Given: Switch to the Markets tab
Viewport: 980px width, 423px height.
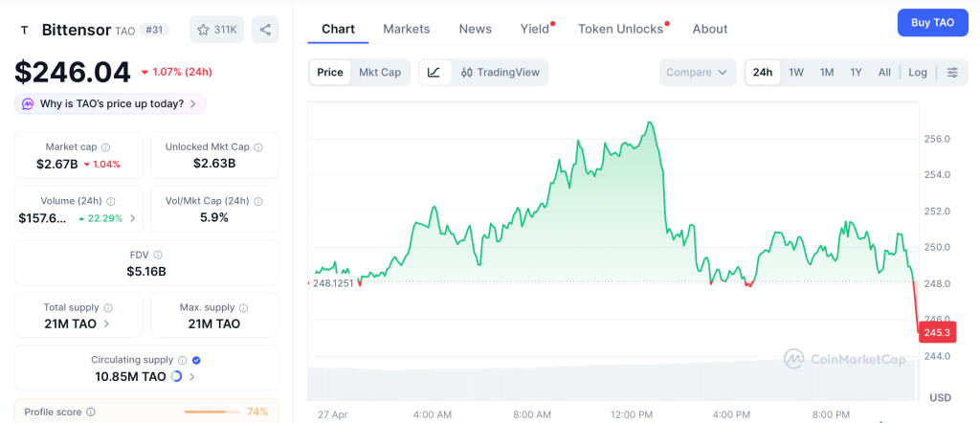Looking at the screenshot, I should [x=407, y=29].
